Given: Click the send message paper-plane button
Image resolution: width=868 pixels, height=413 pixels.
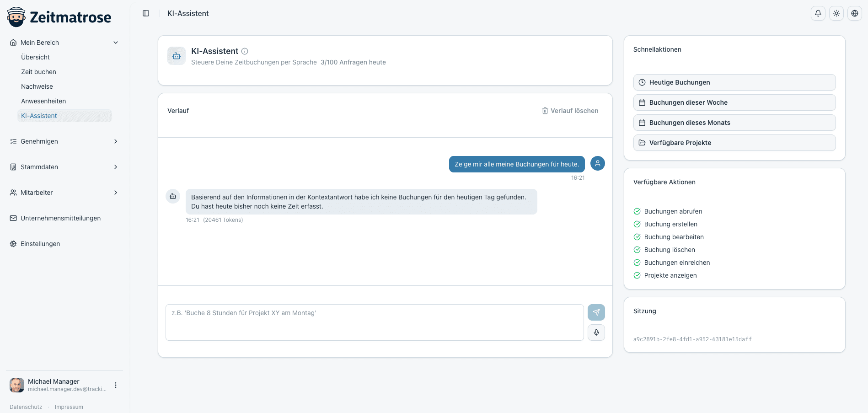Looking at the screenshot, I should (x=596, y=312).
